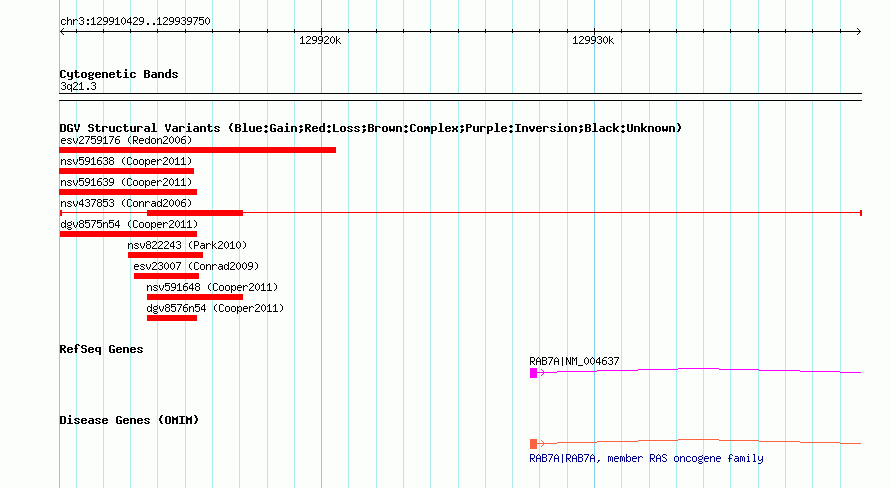890x488 pixels.
Task: Select the red bar under esv2759176
Action: pyautogui.click(x=198, y=150)
